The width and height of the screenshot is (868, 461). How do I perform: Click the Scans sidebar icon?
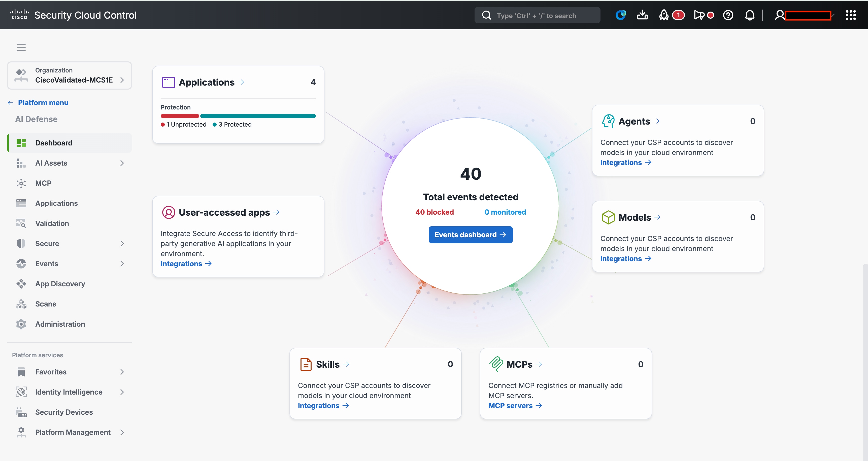click(x=21, y=304)
